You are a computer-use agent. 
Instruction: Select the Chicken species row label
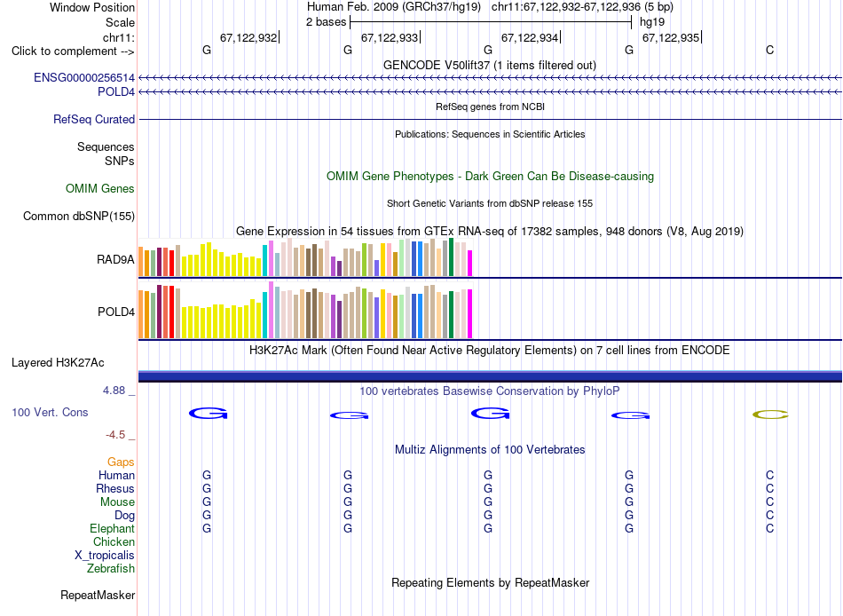114,541
